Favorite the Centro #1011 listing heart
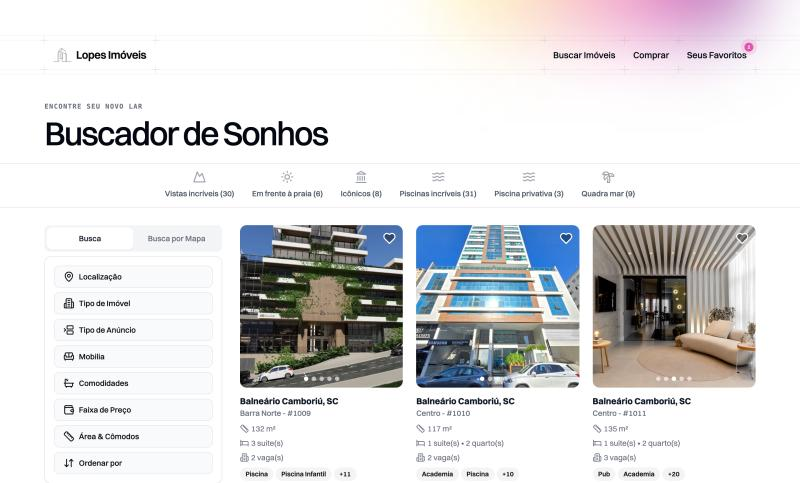This screenshot has height=483, width=800. [742, 238]
